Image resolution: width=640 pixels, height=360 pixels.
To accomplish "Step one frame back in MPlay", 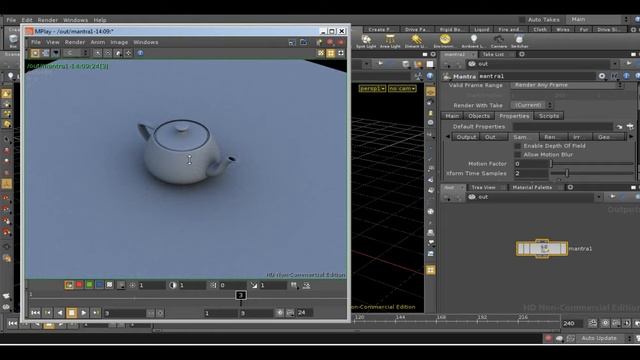I will point(47,313).
